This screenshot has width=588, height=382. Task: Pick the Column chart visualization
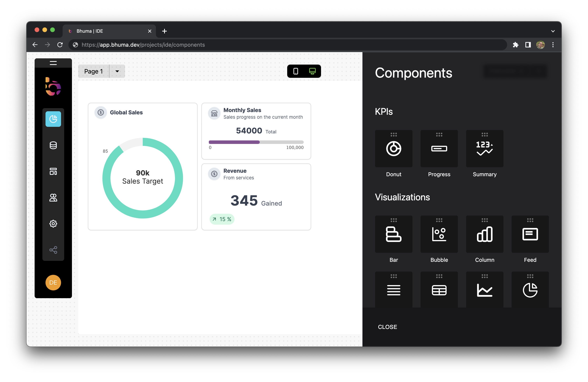click(x=484, y=234)
